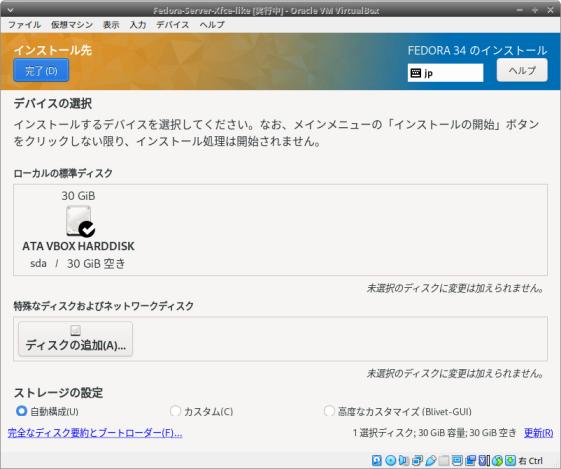Click the optical disc status icon
The width and height of the screenshot is (561, 469).
tap(391, 460)
